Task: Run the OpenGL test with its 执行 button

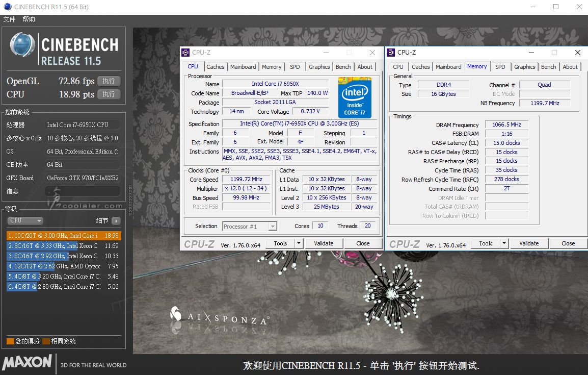Action: [109, 81]
